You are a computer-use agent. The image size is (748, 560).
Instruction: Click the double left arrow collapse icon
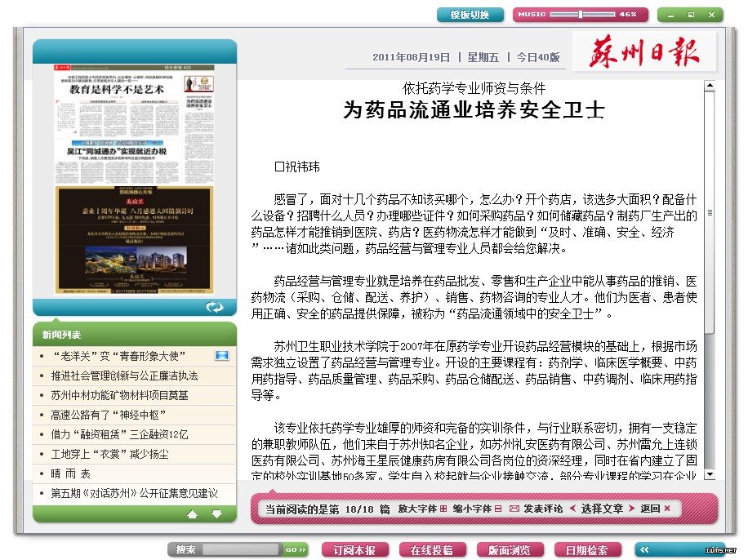pos(645,549)
